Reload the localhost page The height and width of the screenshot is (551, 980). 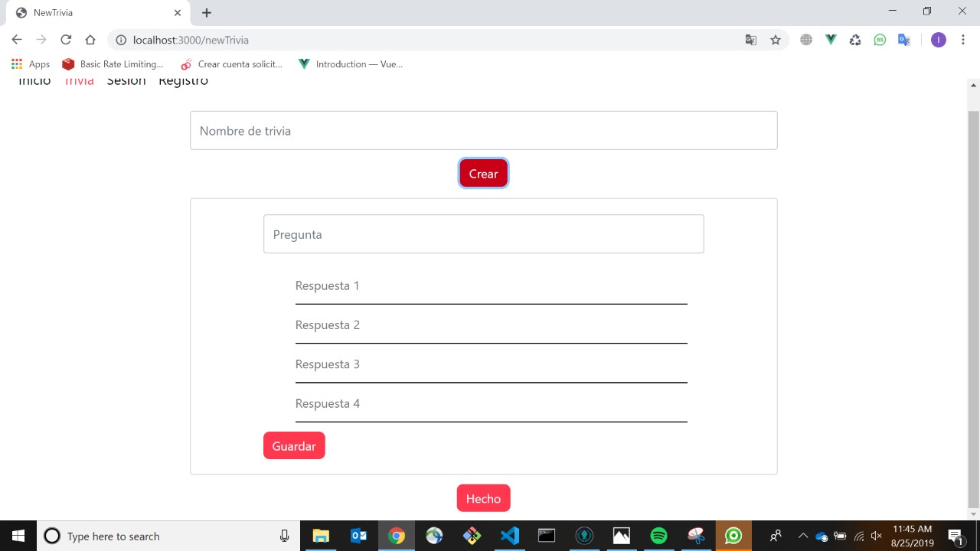point(66,40)
